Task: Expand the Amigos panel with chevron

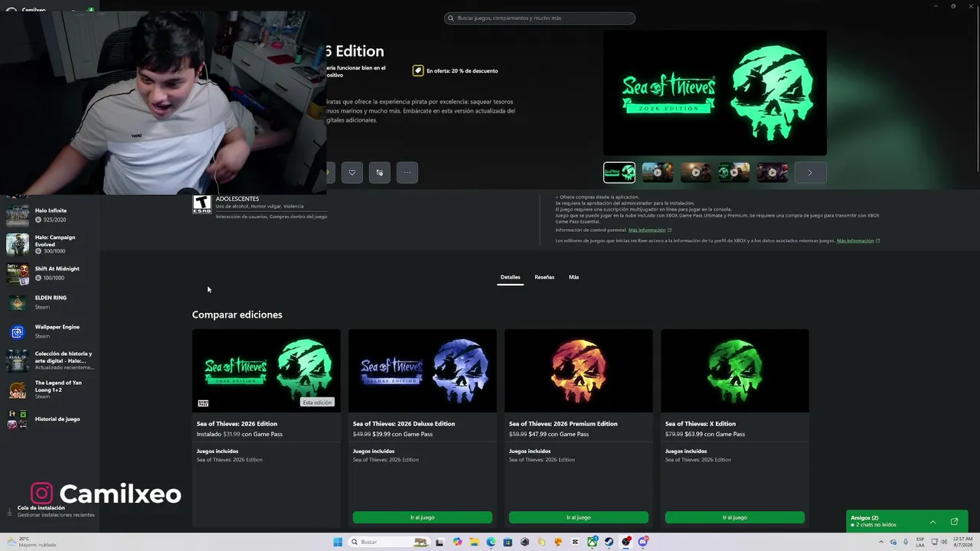Action: tap(933, 522)
